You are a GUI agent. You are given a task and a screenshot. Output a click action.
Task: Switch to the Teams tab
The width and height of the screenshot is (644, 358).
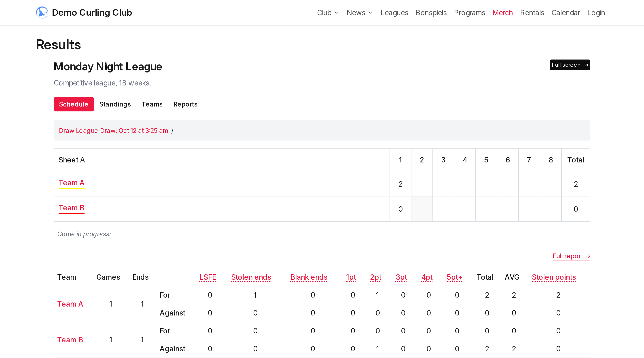coord(152,104)
